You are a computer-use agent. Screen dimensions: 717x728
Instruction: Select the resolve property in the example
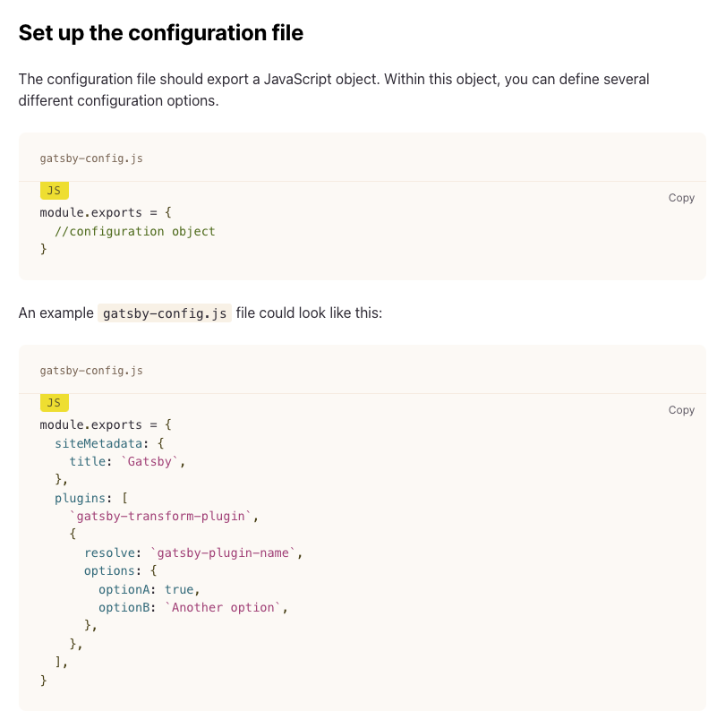click(109, 552)
